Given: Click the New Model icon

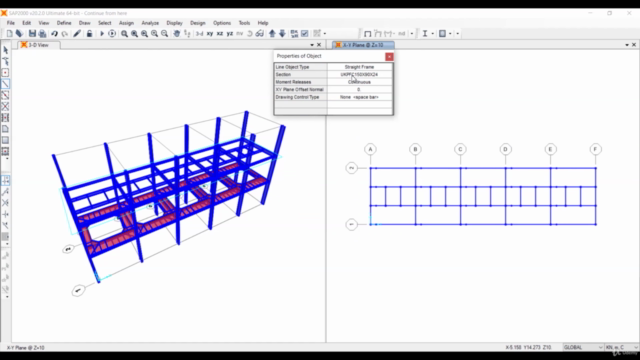Looking at the screenshot, I should click(x=9, y=33).
